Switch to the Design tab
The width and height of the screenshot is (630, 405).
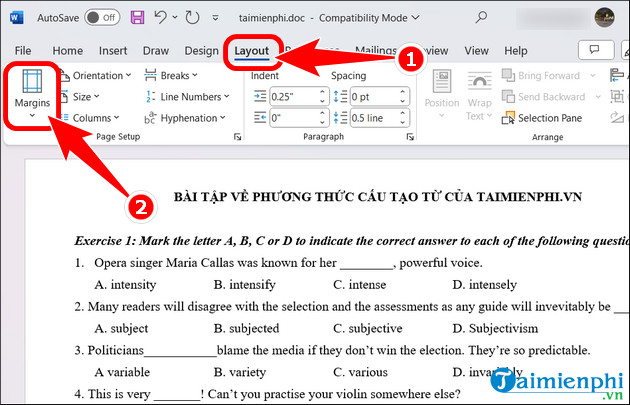pyautogui.click(x=201, y=51)
